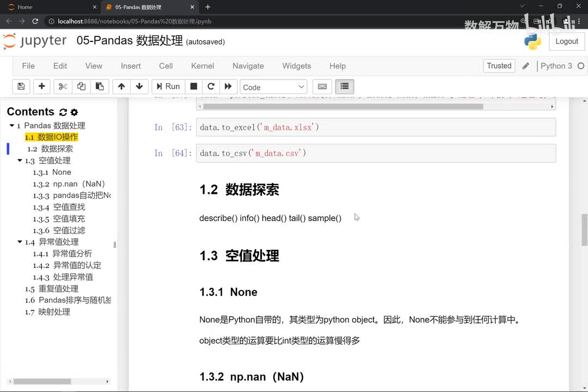Screen dimensions: 588x392
Task: Open the View menu
Action: [x=94, y=66]
